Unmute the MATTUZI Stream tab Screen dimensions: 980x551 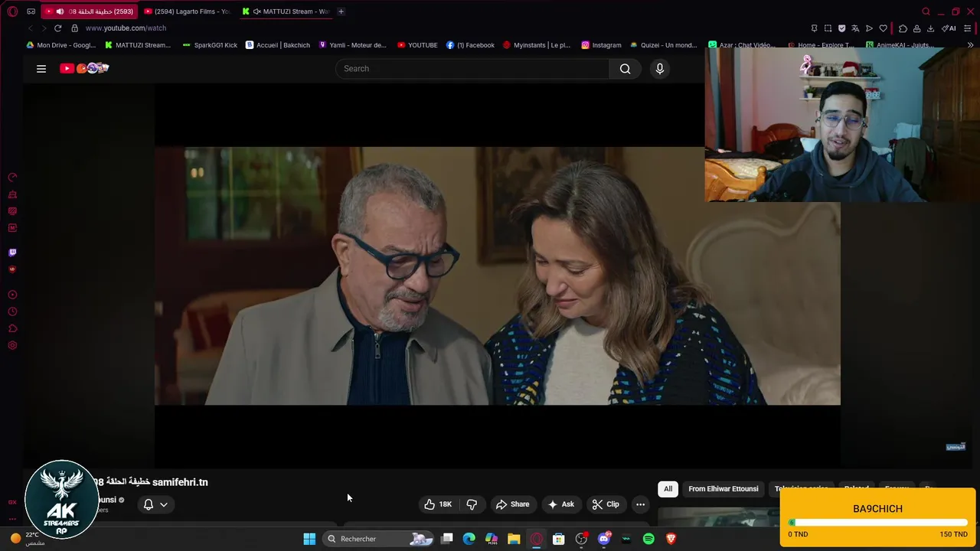tap(256, 11)
